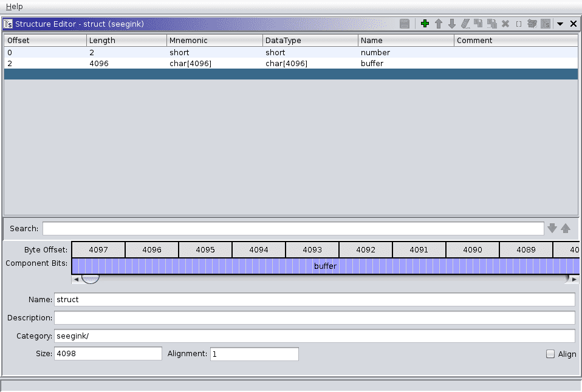
Task: Click the Duplicate component icon
Action: (479, 24)
